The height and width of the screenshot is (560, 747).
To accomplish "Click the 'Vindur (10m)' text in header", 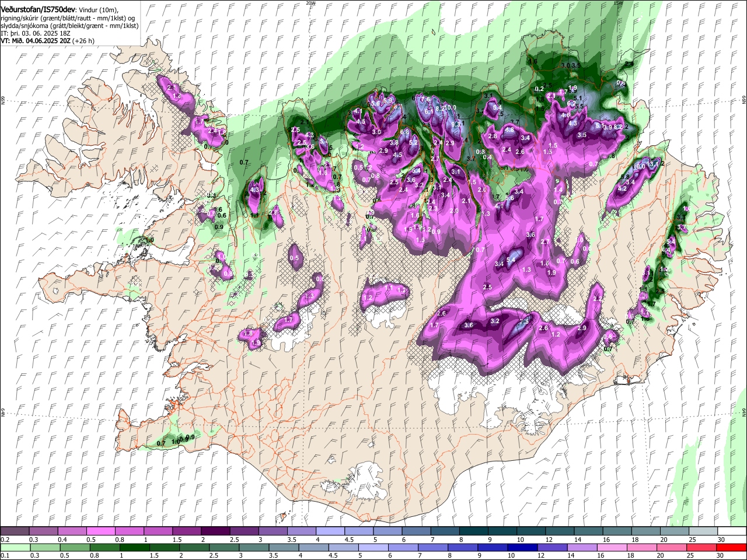I will coord(98,10).
